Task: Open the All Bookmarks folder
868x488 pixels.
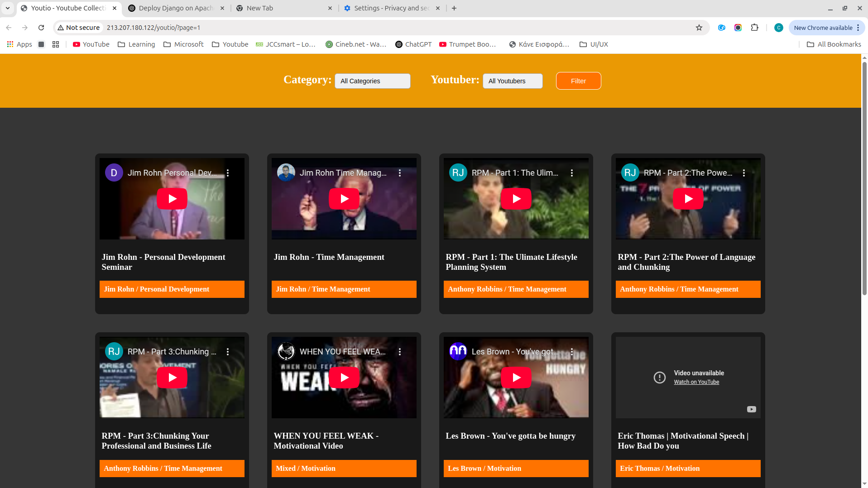Action: click(834, 44)
